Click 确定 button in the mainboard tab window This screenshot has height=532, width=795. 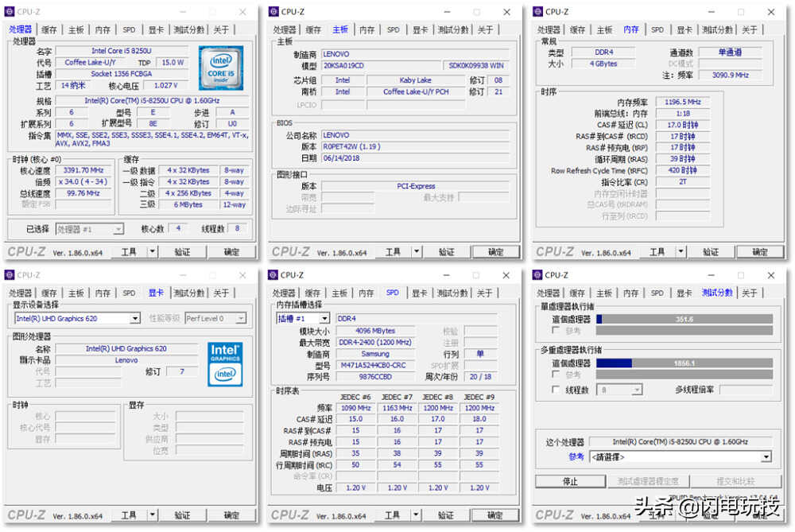point(496,251)
